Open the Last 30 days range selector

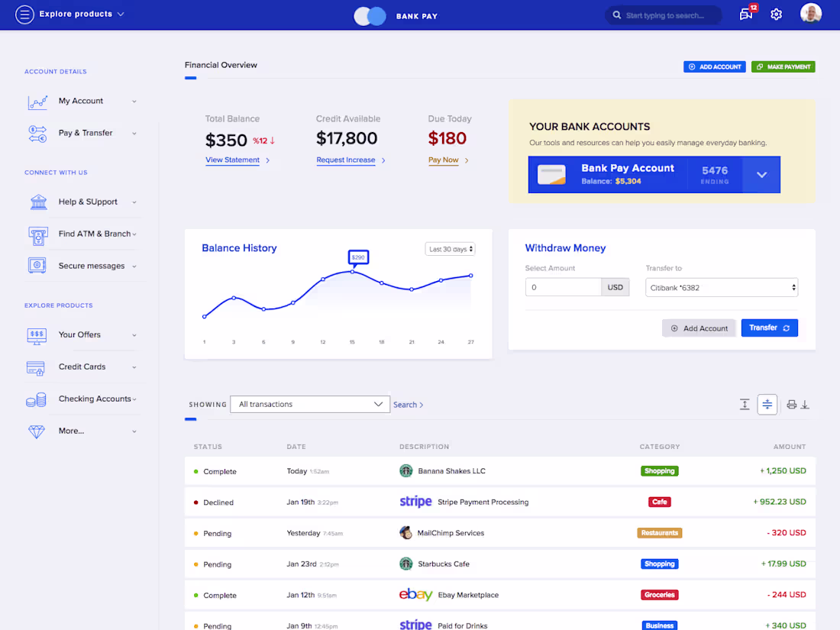(x=450, y=248)
